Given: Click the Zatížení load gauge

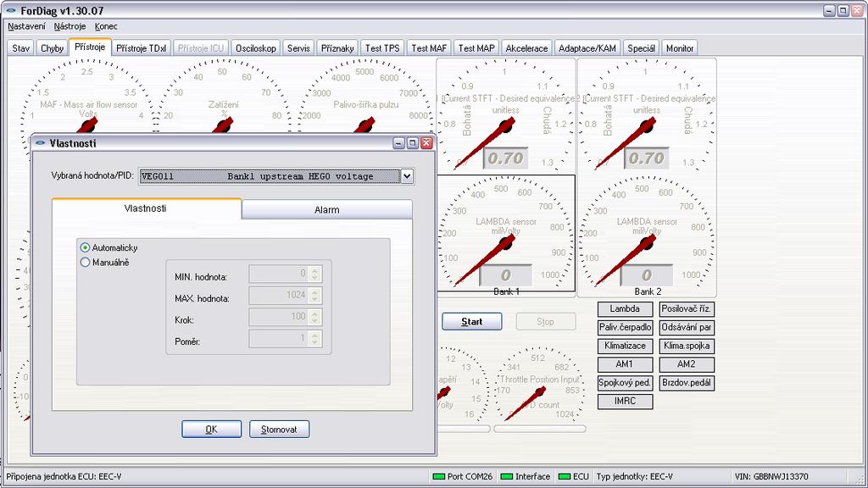Looking at the screenshot, I should pyautogui.click(x=223, y=97).
